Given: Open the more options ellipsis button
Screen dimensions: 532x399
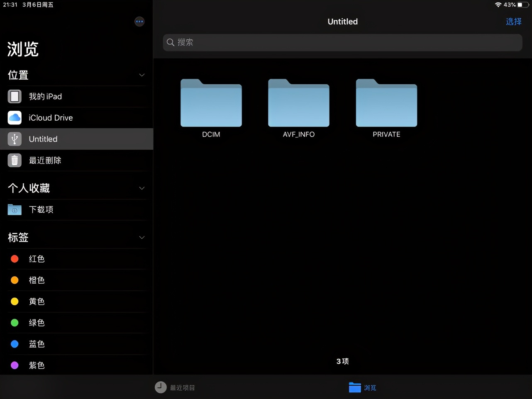Looking at the screenshot, I should click(139, 22).
